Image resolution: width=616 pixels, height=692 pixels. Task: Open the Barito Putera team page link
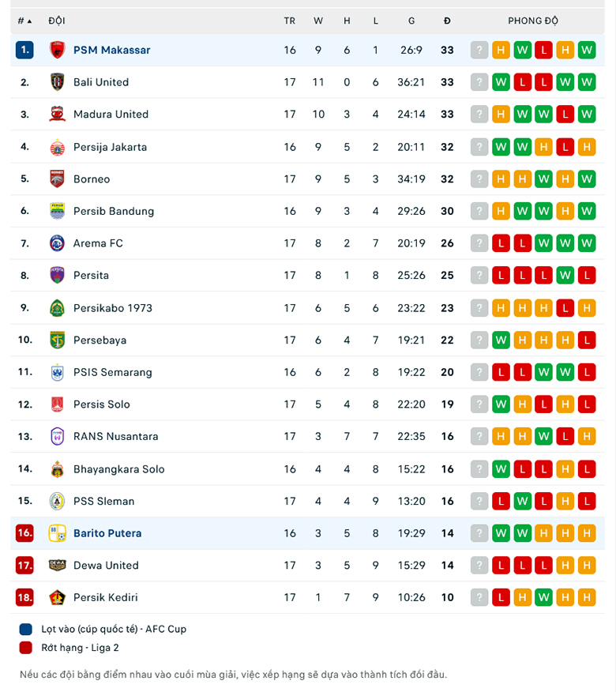(x=107, y=533)
